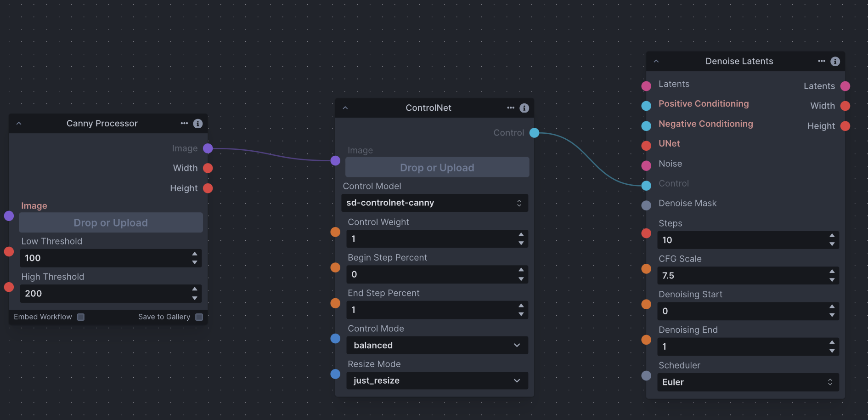This screenshot has height=420, width=868.
Task: Click the Canny Processor info icon
Action: click(x=197, y=124)
